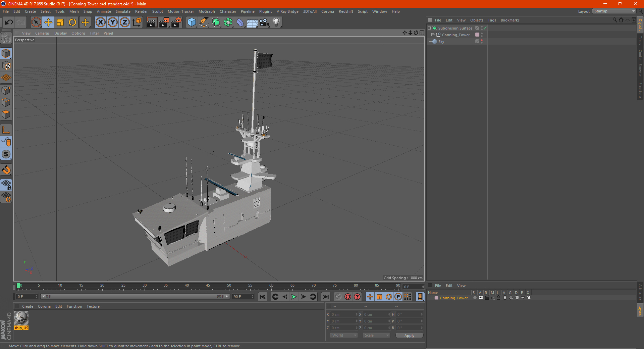This screenshot has height=349, width=644.
Task: Open Edit Render Settings
Action: pos(176,22)
